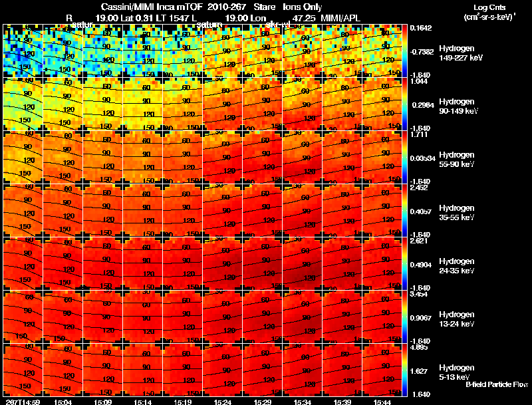Click the 'Log Cnts' colorbar heading
The image size is (532, 405).
tap(489, 7)
